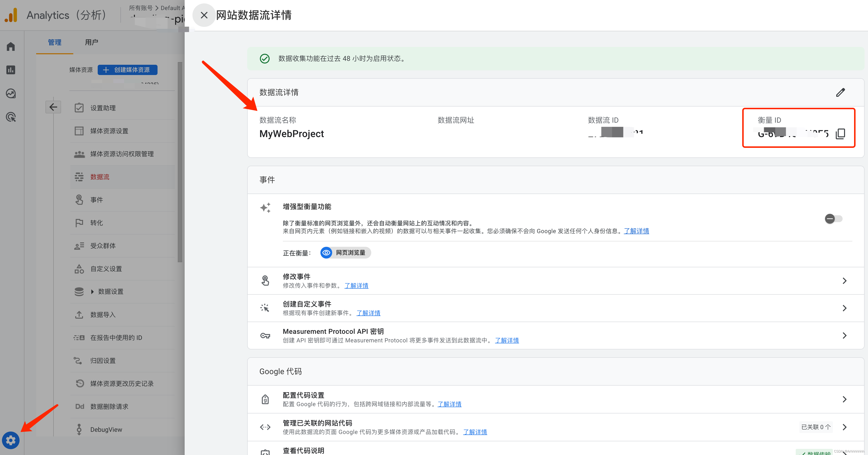Click 了解详情 link under enhanced measurement
The width and height of the screenshot is (868, 455).
coord(636,231)
